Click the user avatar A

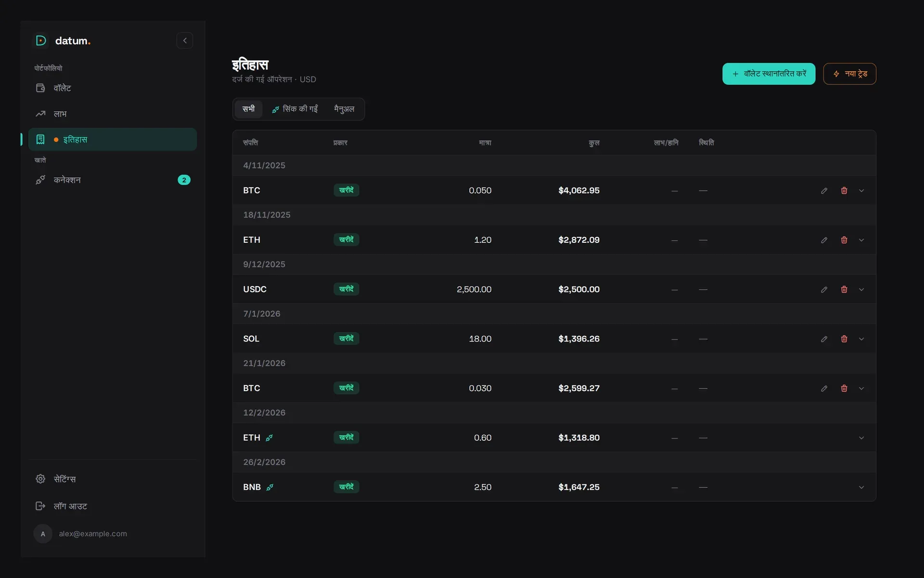pos(43,534)
